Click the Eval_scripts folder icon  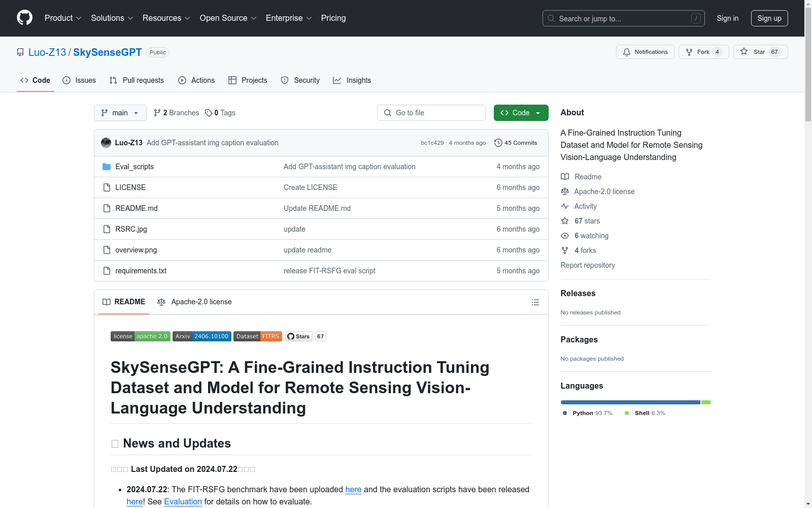[107, 167]
